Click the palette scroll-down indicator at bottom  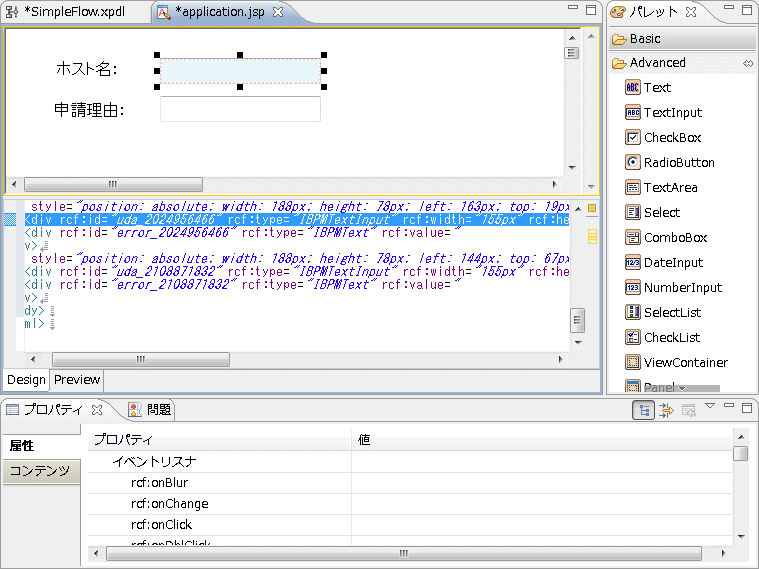tap(683, 388)
